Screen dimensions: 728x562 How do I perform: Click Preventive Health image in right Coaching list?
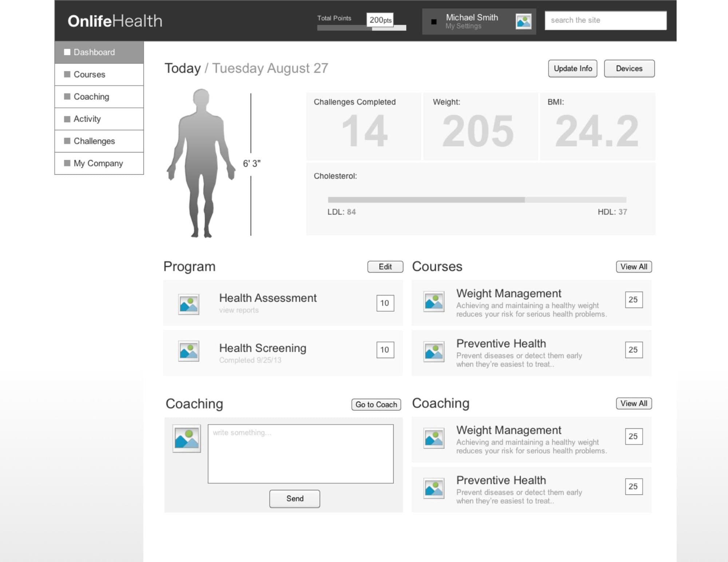coord(434,488)
